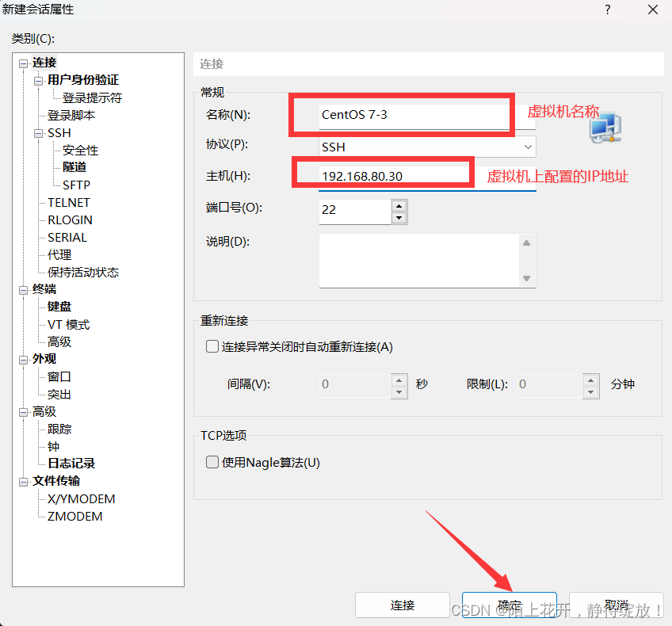
Task: Click the reconnect interval input field
Action: click(355, 386)
